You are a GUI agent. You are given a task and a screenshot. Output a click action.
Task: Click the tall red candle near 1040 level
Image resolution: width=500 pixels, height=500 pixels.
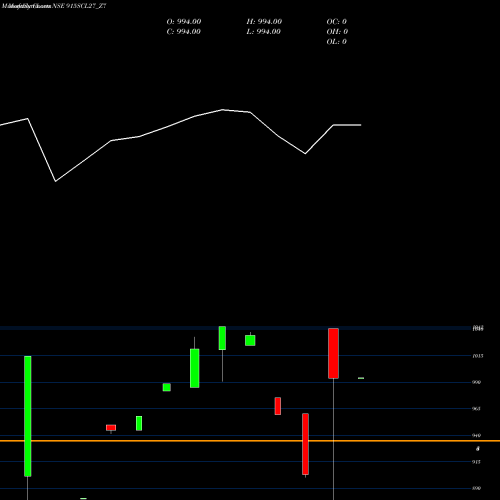coord(333,353)
